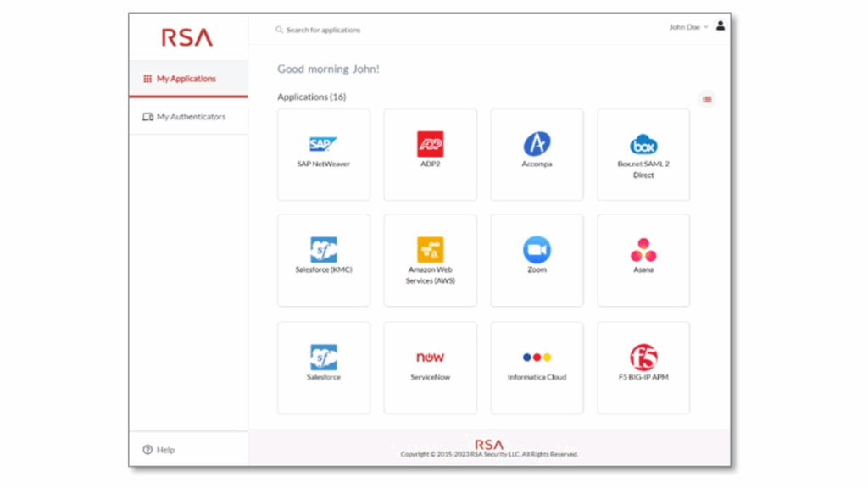Open the Accompa application

click(x=537, y=154)
